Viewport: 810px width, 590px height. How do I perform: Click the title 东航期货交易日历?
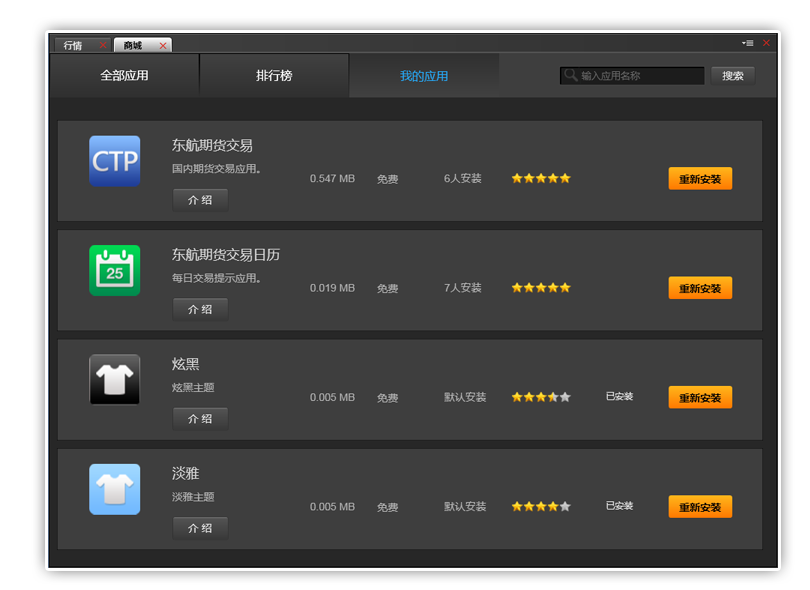226,255
